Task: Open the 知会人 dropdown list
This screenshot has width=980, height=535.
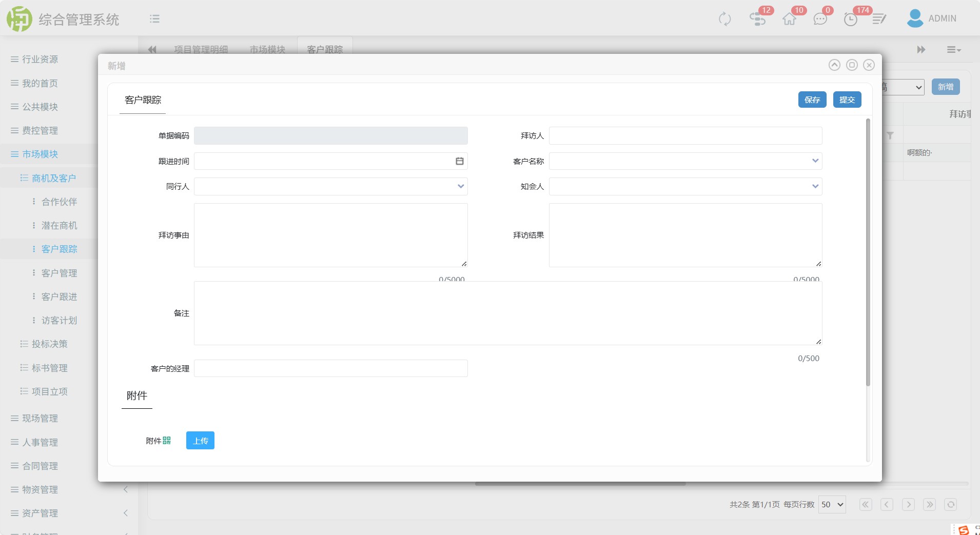Action: pyautogui.click(x=685, y=187)
